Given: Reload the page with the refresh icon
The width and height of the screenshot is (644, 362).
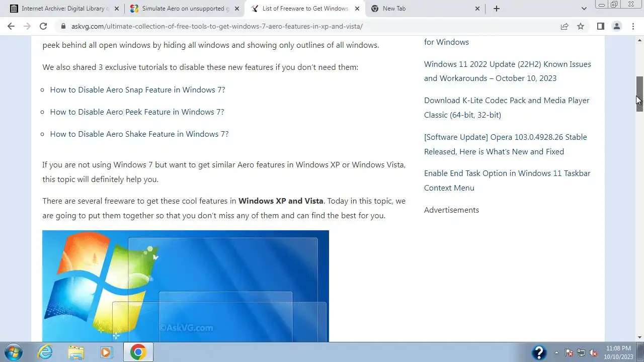Looking at the screenshot, I should (x=43, y=26).
